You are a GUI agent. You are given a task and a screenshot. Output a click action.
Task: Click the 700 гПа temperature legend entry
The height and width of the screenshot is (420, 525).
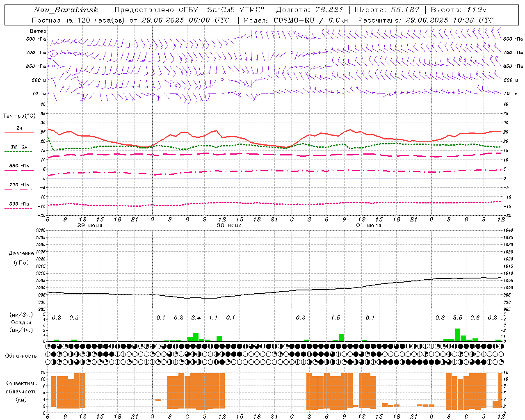coord(19,185)
